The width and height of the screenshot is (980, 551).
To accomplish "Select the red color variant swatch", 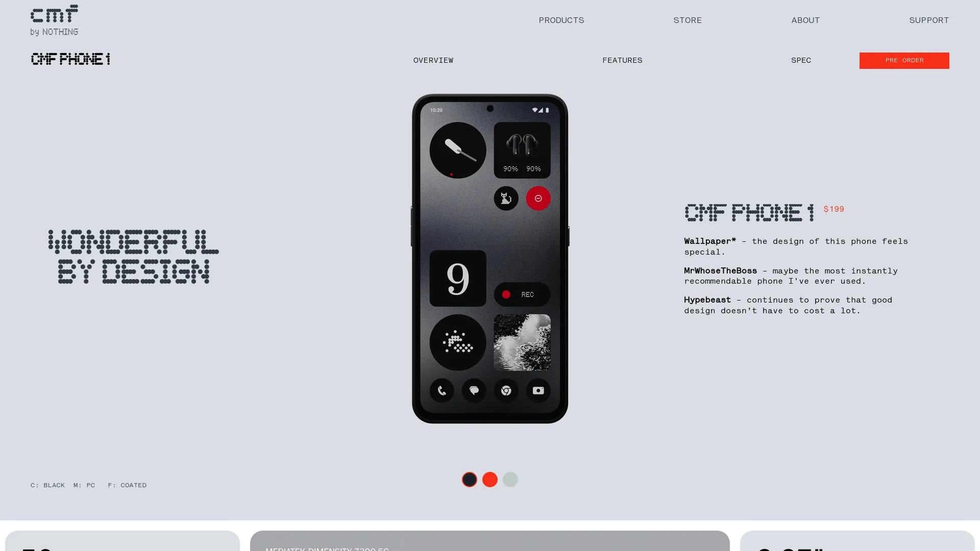I will [x=490, y=479].
